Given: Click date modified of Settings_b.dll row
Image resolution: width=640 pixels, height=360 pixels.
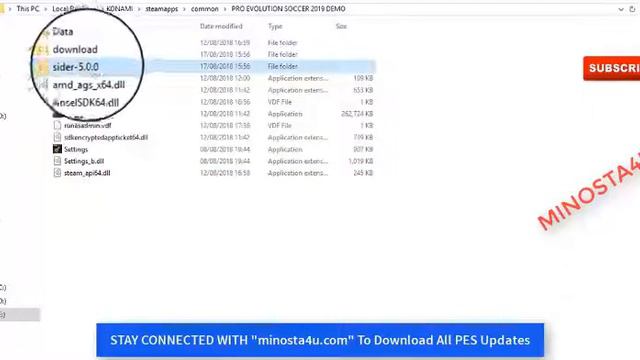Looking at the screenshot, I should pyautogui.click(x=225, y=161).
